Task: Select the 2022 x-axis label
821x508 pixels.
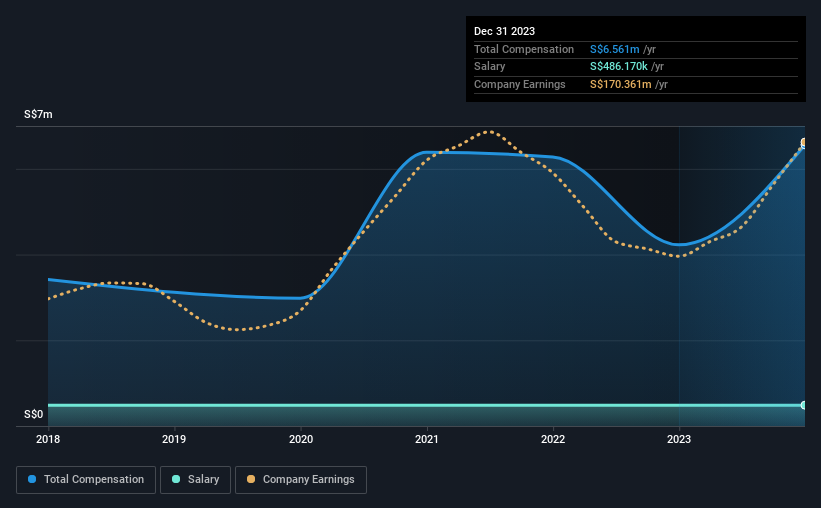Action: coord(553,439)
